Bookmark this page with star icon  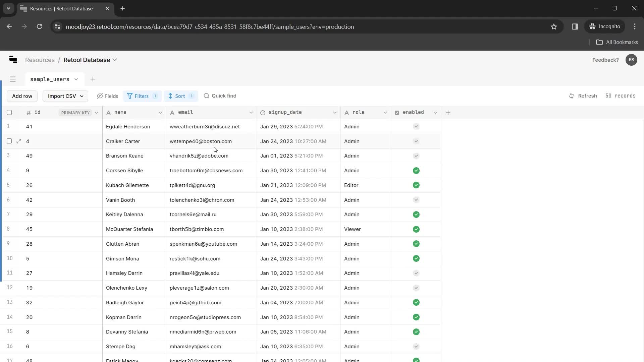(554, 26)
